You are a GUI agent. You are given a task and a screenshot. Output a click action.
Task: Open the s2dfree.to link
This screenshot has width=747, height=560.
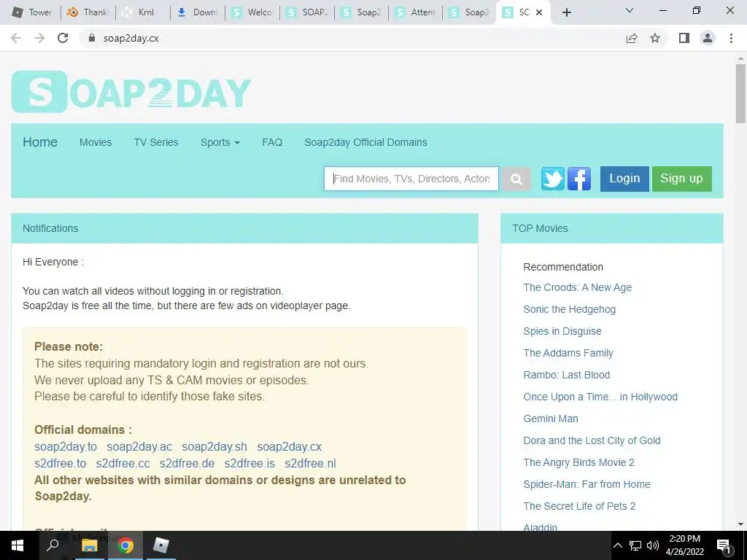[60, 463]
